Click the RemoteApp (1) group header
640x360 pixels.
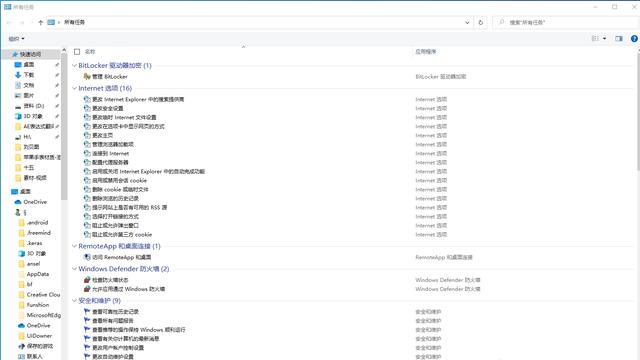(x=119, y=246)
